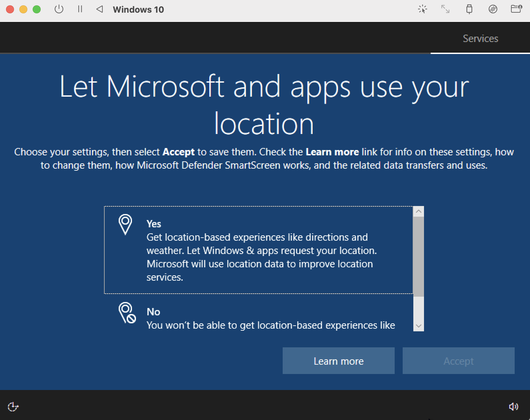The height and width of the screenshot is (420, 530).
Task: Click the 'You won't be able' description
Action: coord(271,325)
